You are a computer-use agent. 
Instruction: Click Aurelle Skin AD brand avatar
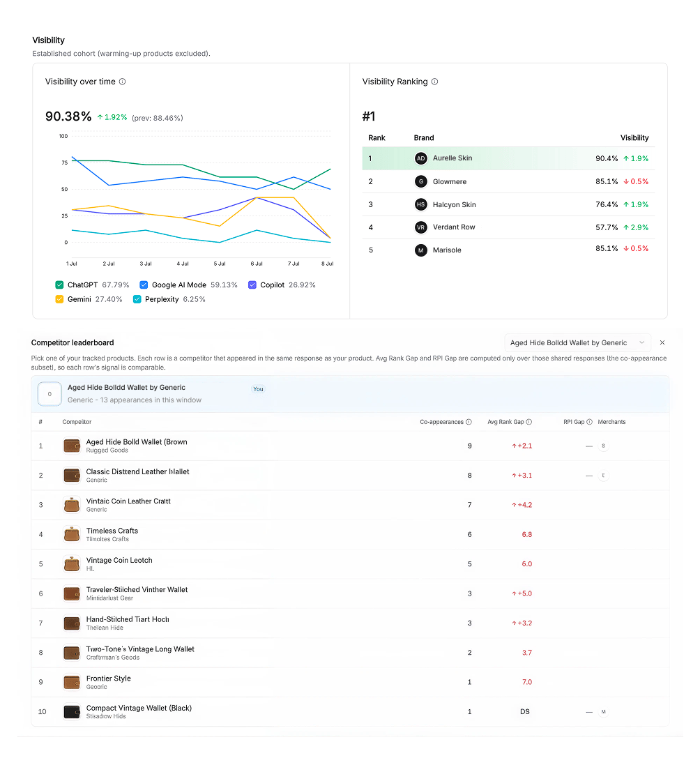click(x=421, y=158)
